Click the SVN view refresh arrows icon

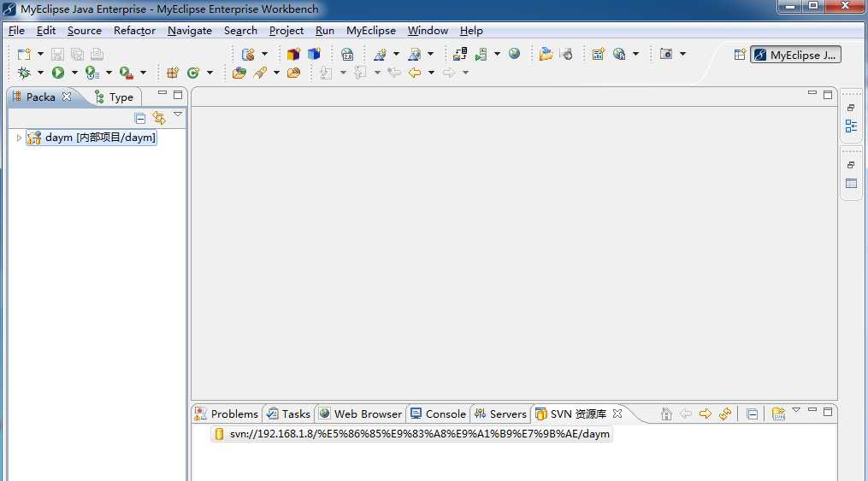point(725,414)
